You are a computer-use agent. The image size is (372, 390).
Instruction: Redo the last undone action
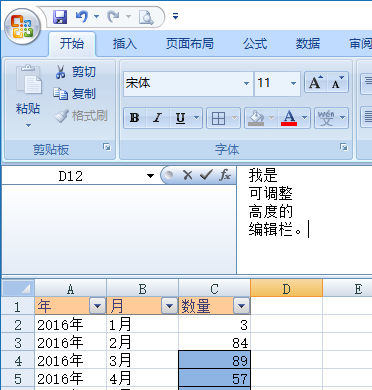tap(114, 17)
